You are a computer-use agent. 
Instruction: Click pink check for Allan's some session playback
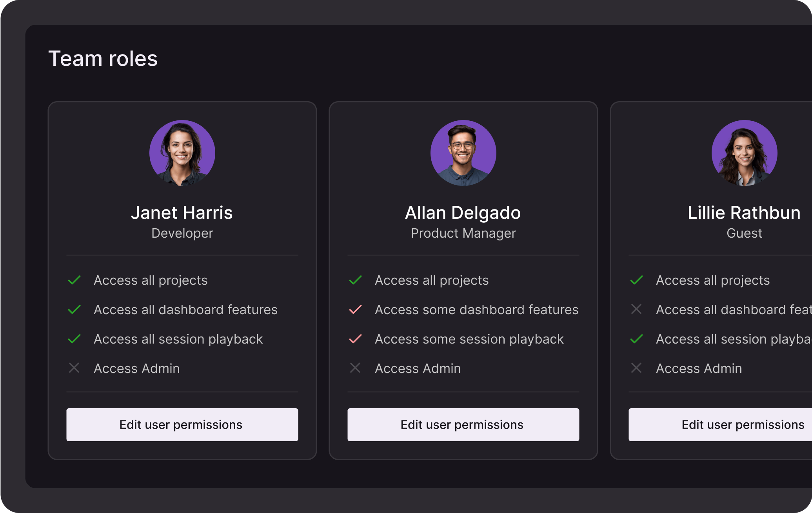pos(355,339)
